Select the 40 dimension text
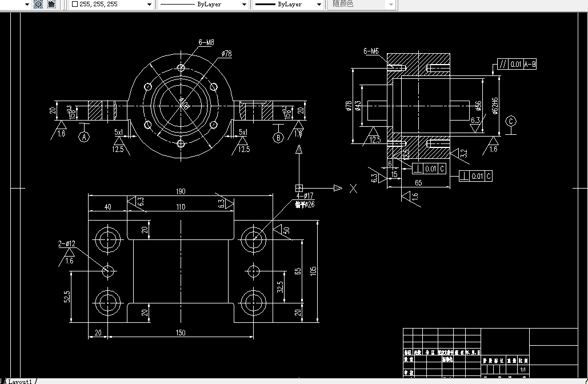 107,207
